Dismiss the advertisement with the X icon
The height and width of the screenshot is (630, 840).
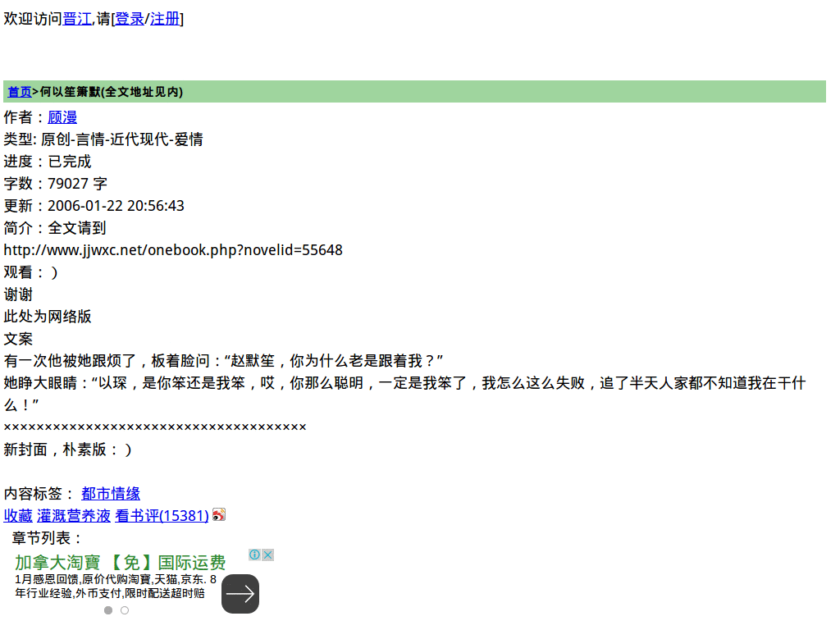click(x=267, y=555)
